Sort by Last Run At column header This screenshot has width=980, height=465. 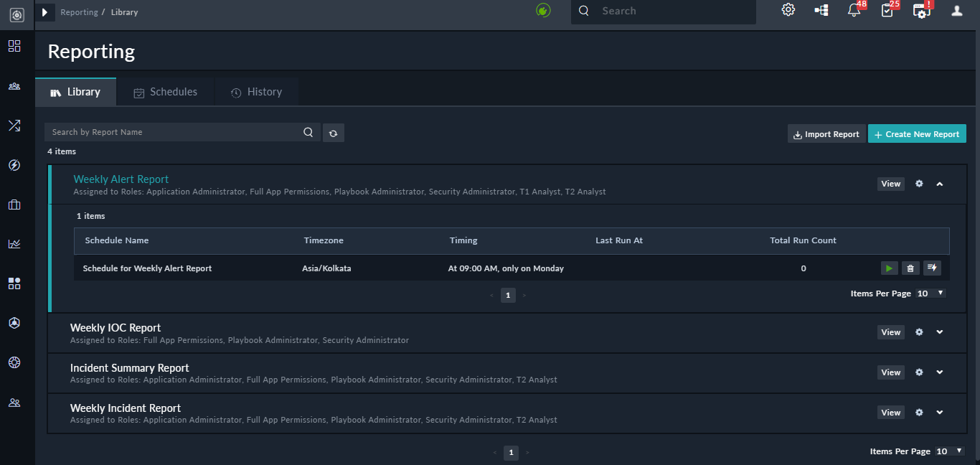tap(619, 240)
